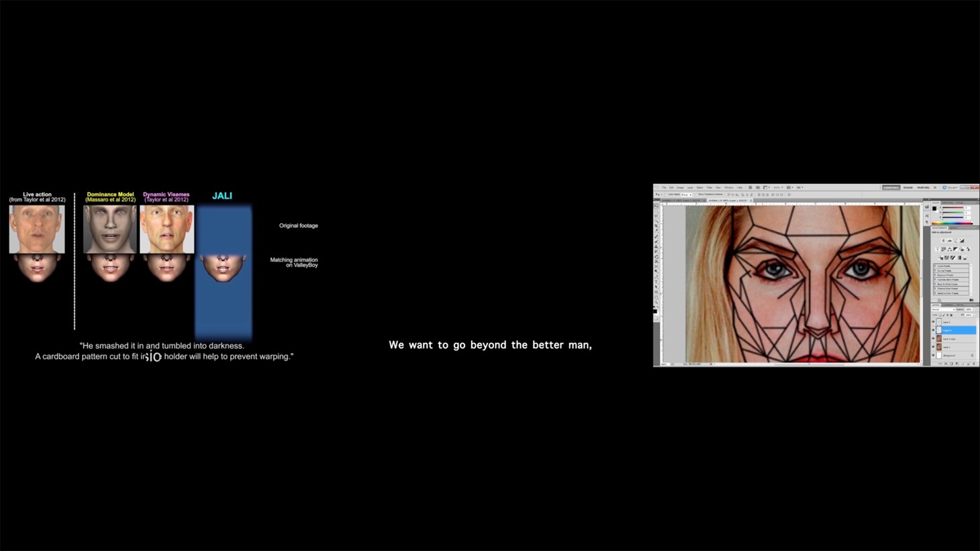
Task: Add a Vibrance adjustment from Adjustments panel
Action: [x=938, y=249]
